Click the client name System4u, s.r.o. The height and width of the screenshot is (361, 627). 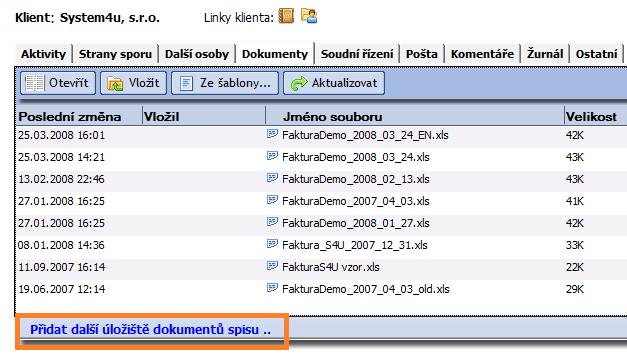pyautogui.click(x=110, y=18)
